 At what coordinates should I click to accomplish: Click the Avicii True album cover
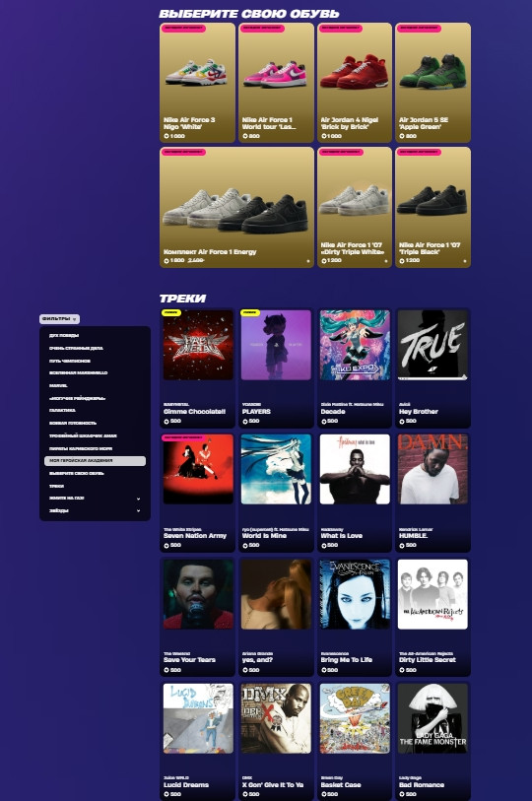click(x=432, y=346)
